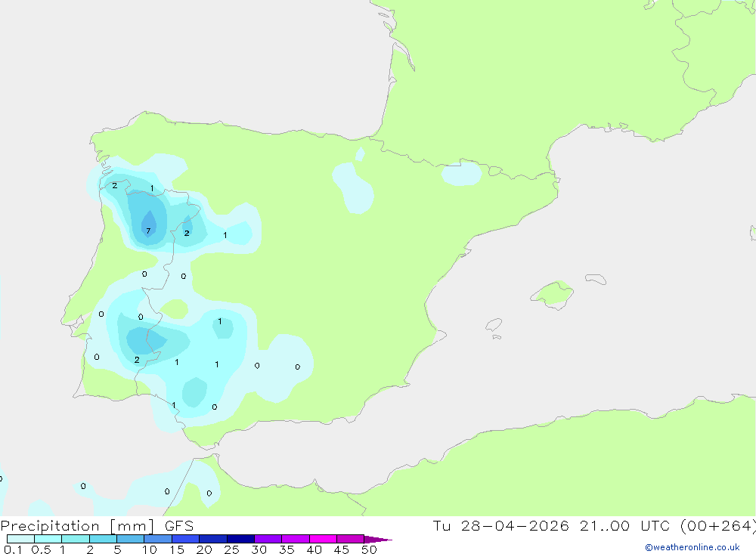756x554 pixels.
Task: Select the 5–10 mm legend swatch
Action: point(130,539)
